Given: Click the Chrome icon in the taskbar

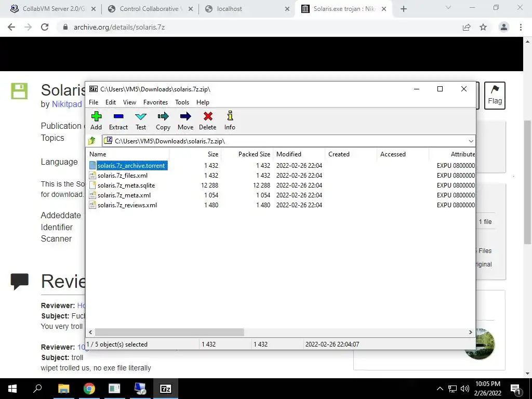Looking at the screenshot, I should point(89,389).
